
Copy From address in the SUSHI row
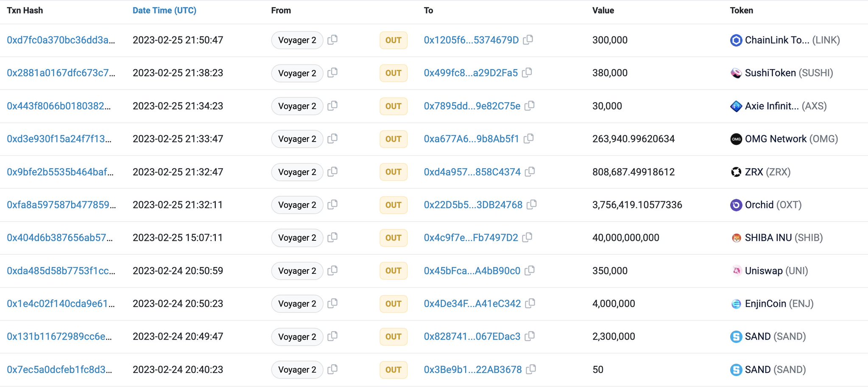(x=332, y=72)
